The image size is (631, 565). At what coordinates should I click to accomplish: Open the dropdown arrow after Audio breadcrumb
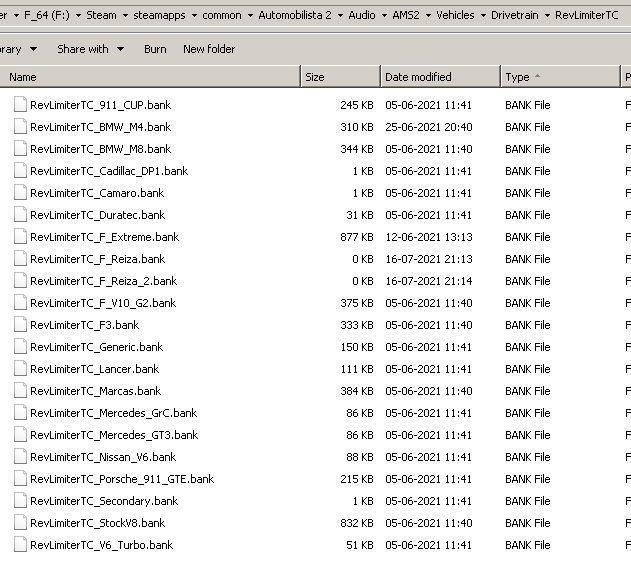tap(384, 16)
